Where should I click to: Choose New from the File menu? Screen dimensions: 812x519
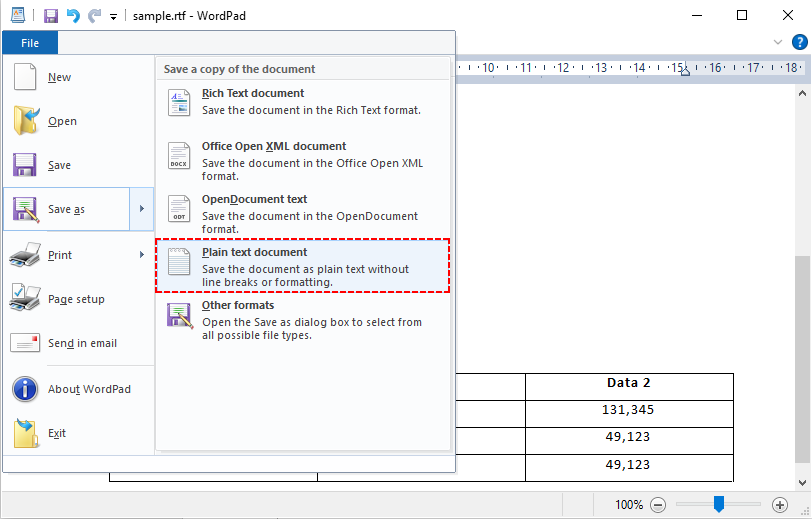[78, 77]
